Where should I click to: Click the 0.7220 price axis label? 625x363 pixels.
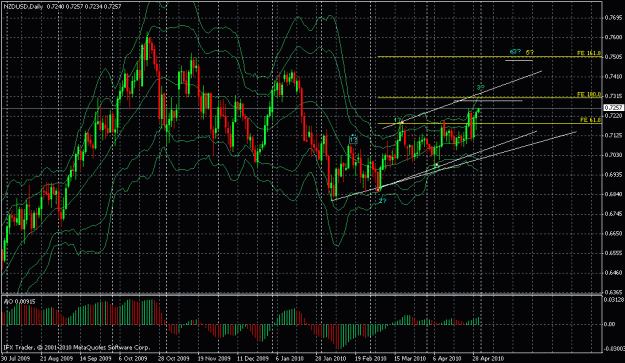pos(614,116)
